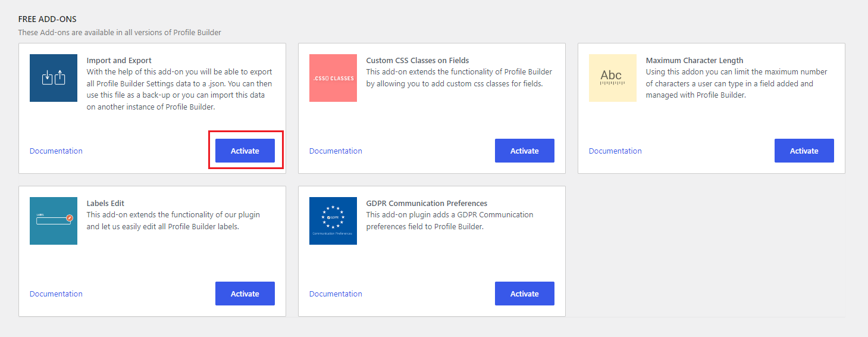
Task: Click the Custom CSS Classes on Fields title
Action: click(x=418, y=60)
